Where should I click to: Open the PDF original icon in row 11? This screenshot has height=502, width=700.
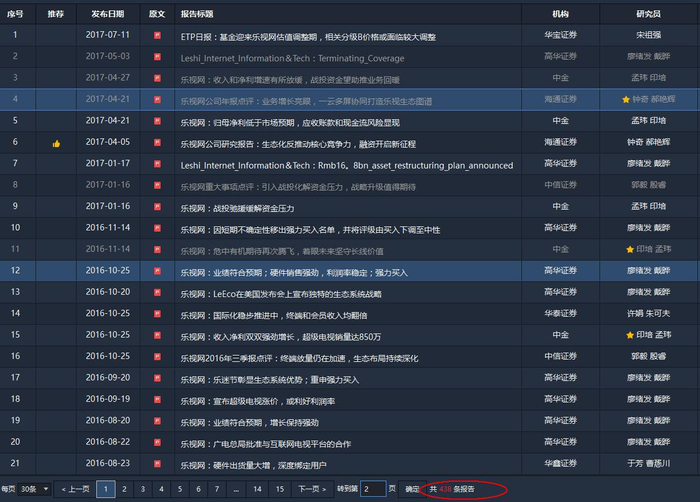[157, 250]
